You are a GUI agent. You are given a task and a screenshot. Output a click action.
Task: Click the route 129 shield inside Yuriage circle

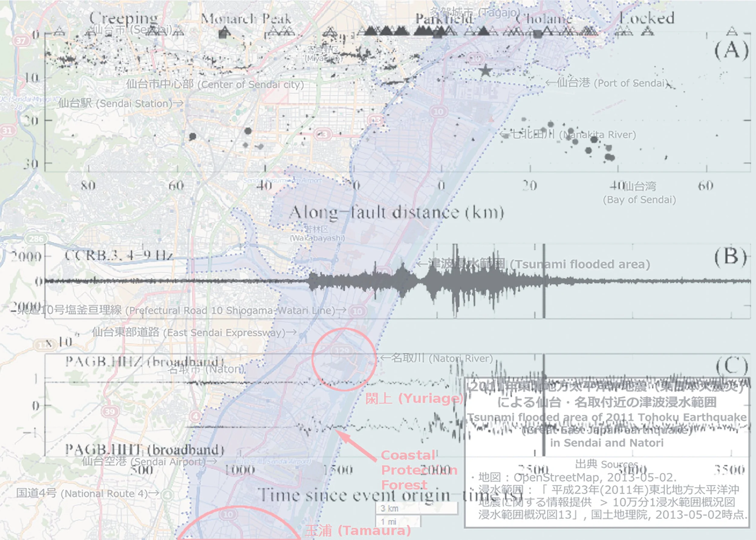coord(342,350)
